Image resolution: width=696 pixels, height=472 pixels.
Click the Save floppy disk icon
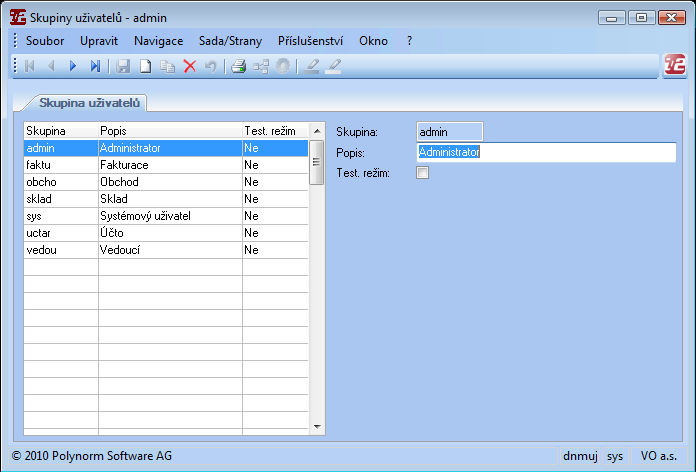[x=123, y=66]
